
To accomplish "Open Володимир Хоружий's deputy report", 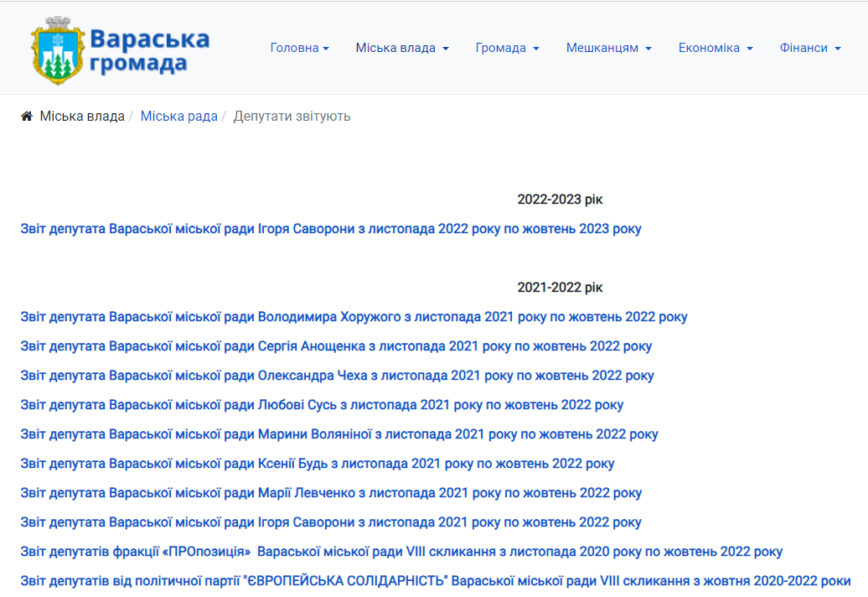I will 354,317.
